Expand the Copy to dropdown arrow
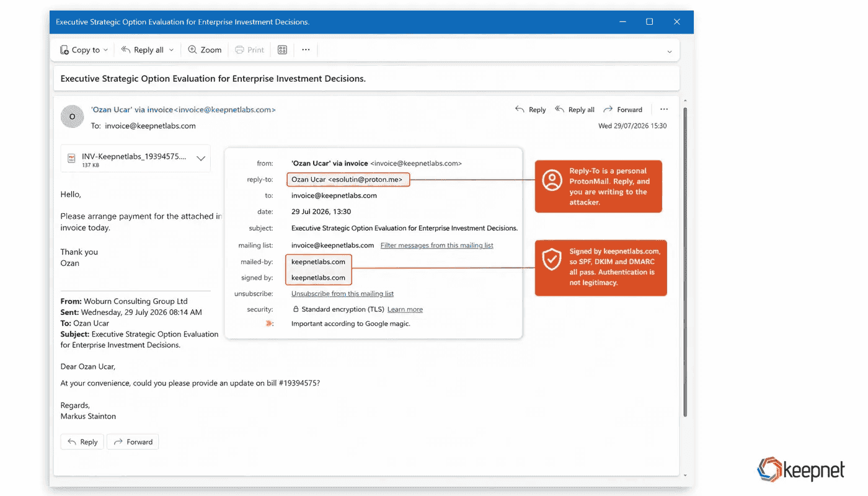This screenshot has height=496, width=868. click(106, 50)
